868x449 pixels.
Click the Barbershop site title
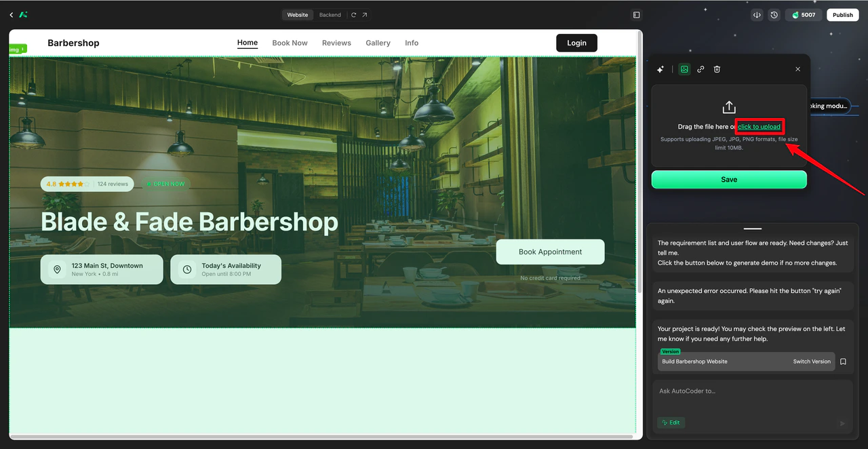[x=73, y=43]
